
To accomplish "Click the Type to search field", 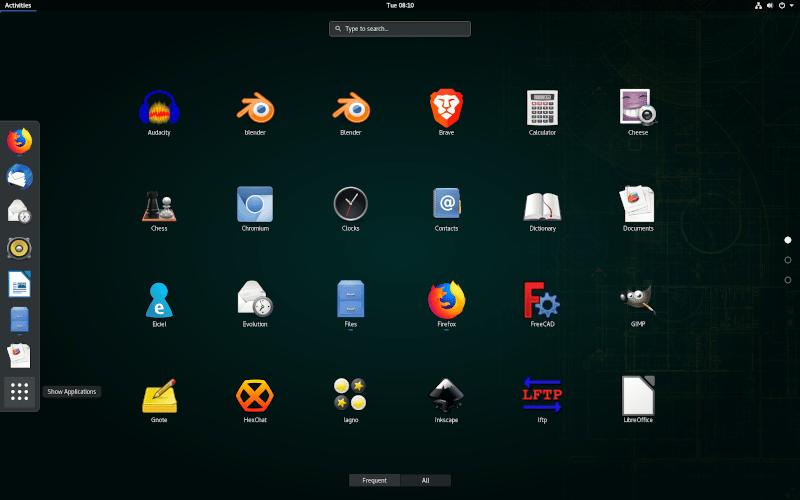I will click(400, 29).
